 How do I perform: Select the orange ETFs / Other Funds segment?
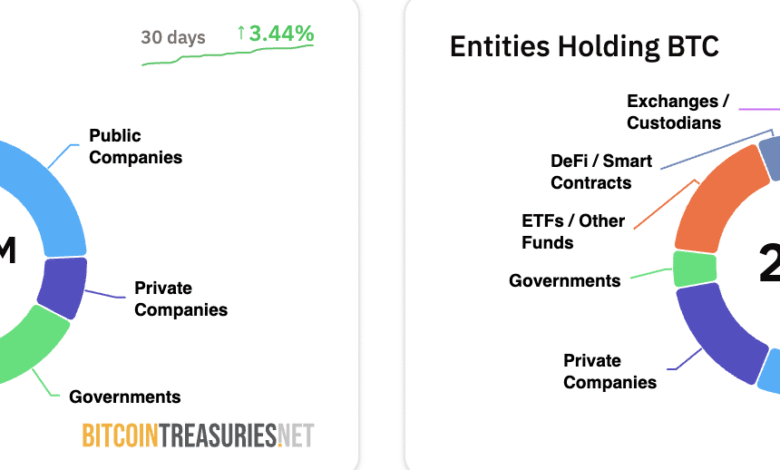(x=718, y=201)
